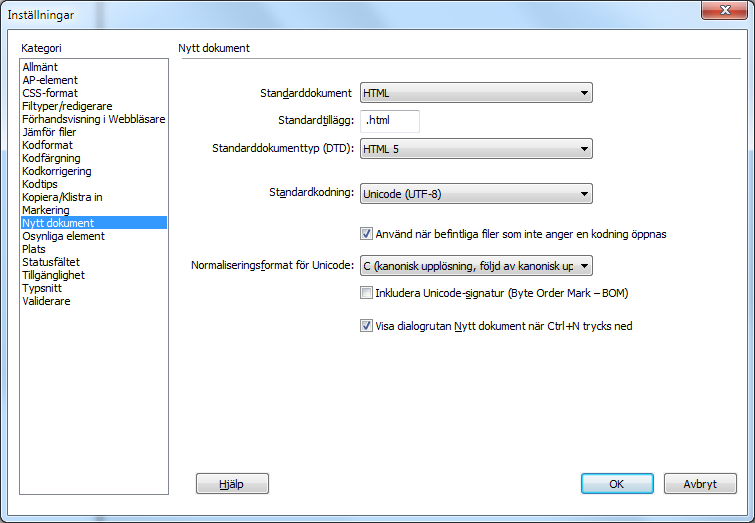Click the Avbryt button
Viewport: 755px width, 523px height.
pyautogui.click(x=700, y=484)
